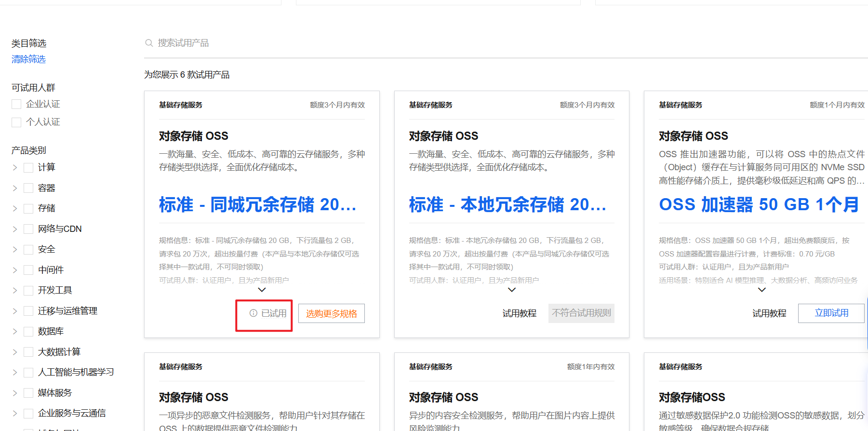868x431 pixels.
Task: Click the info icon beside 已试用
Action: [254, 313]
